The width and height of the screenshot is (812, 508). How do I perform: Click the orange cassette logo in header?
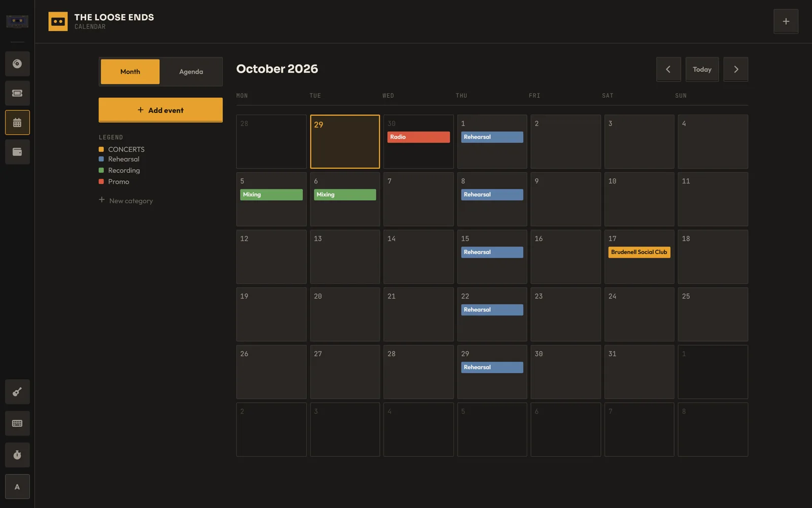tap(58, 21)
